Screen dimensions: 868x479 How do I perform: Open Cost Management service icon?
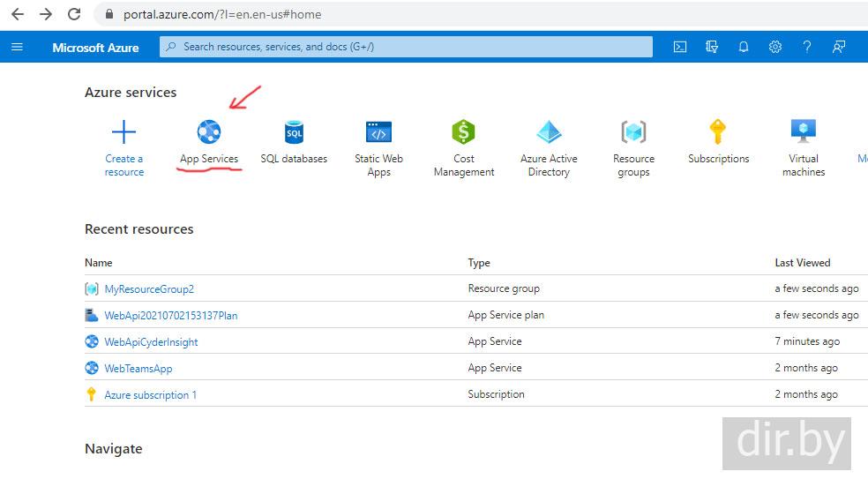(463, 132)
